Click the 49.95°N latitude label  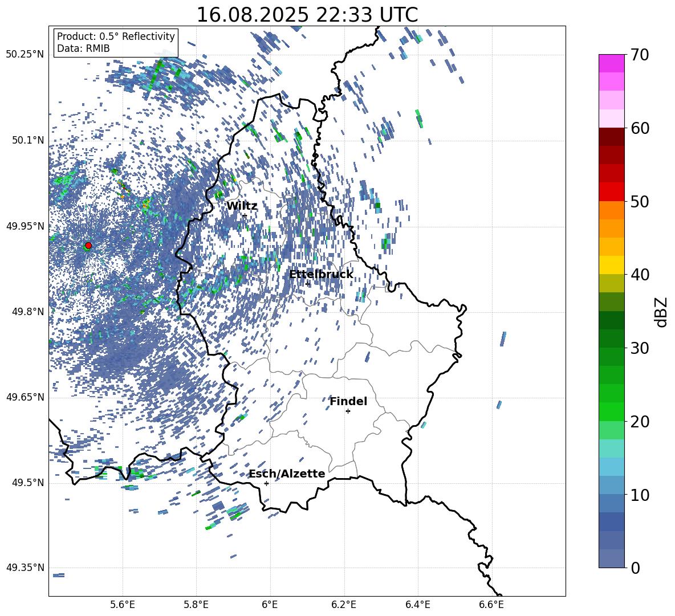[25, 226]
